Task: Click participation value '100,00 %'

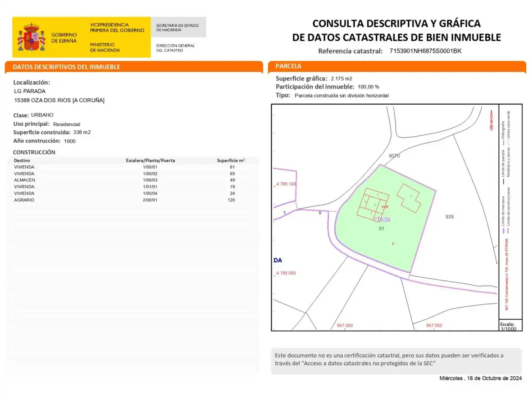Action: (x=368, y=87)
